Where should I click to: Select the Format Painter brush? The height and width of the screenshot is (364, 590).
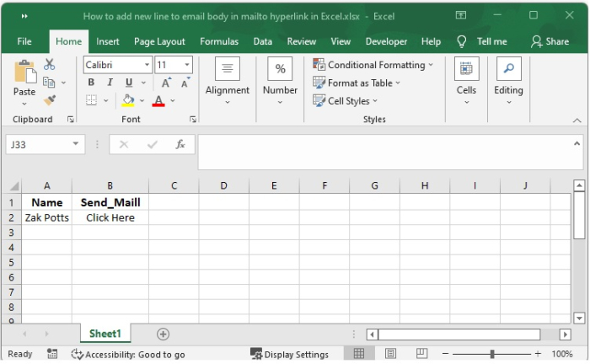coord(49,99)
